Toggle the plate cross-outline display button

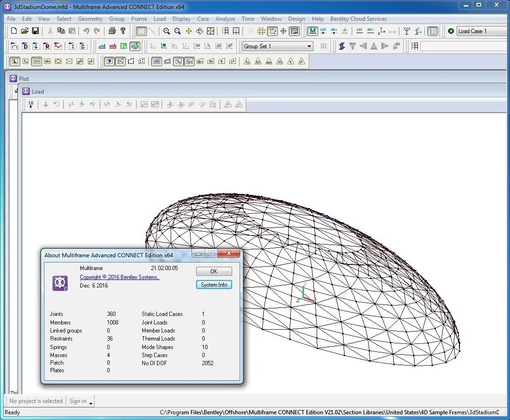point(121,61)
